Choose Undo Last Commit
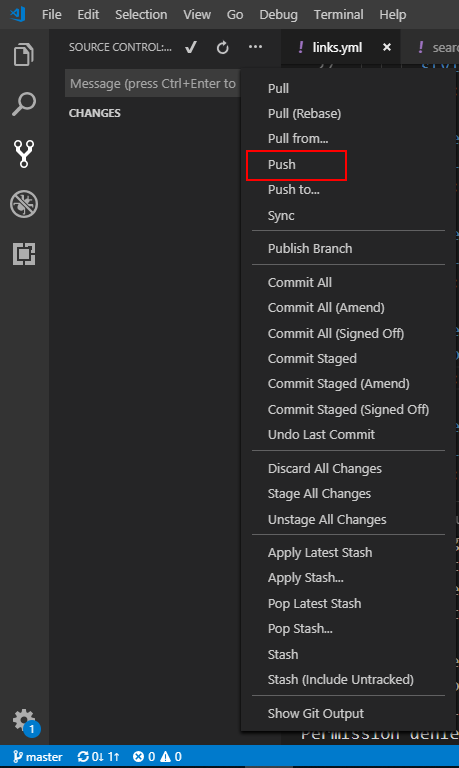459x768 pixels. point(321,434)
